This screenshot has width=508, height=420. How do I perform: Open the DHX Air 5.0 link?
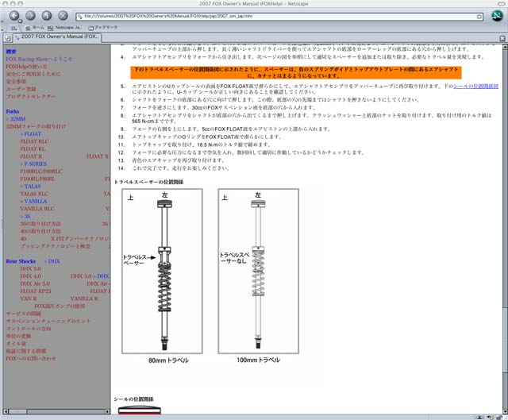click(x=35, y=283)
